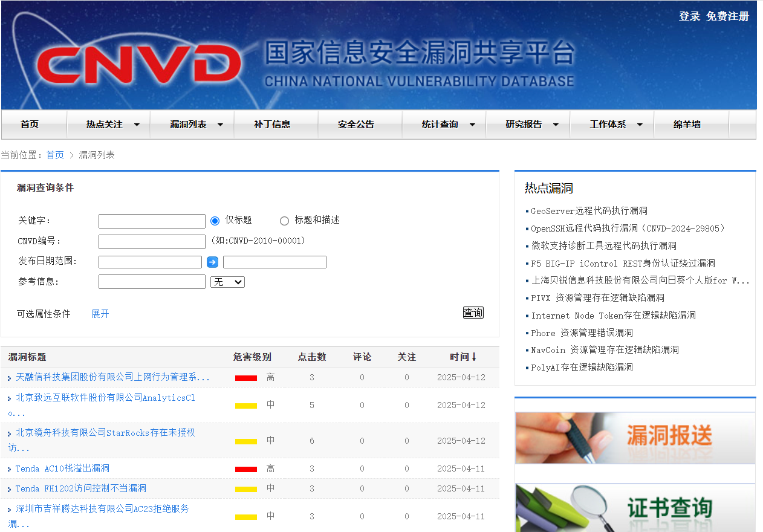Image resolution: width=763 pixels, height=532 pixels.
Task: Click the 评论 column header
Action: point(362,357)
